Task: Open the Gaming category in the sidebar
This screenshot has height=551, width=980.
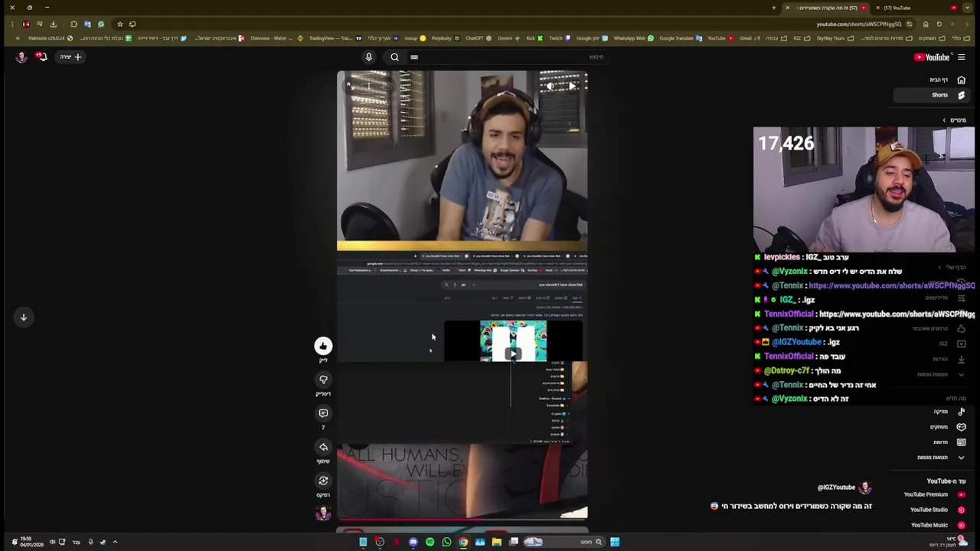Action: pos(948,427)
